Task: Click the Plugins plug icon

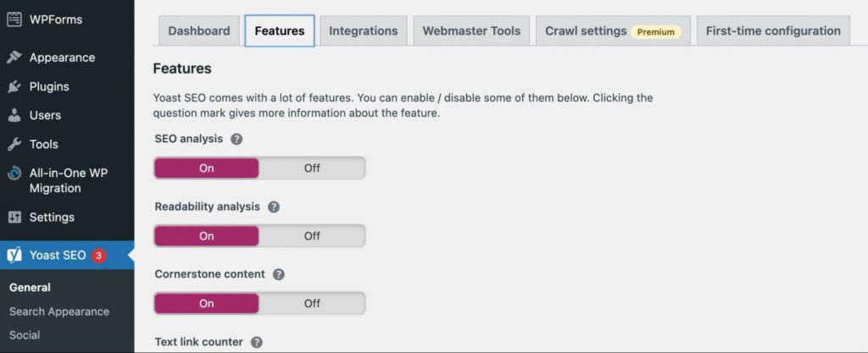Action: 15,86
